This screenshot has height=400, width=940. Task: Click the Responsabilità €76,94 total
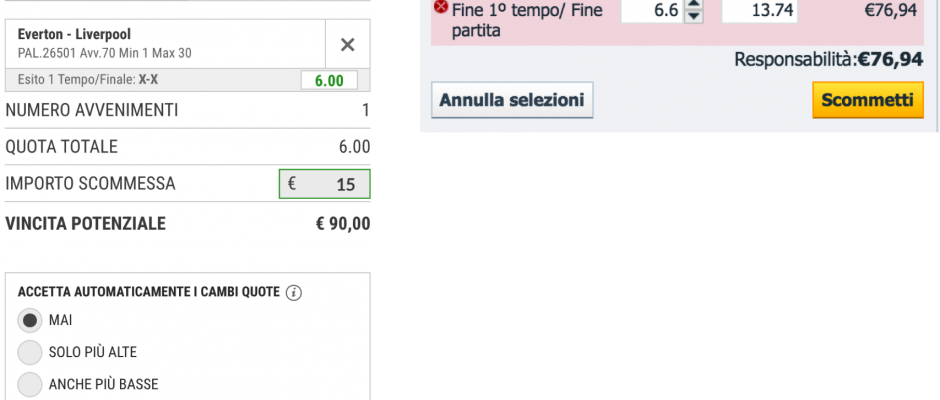(828, 59)
